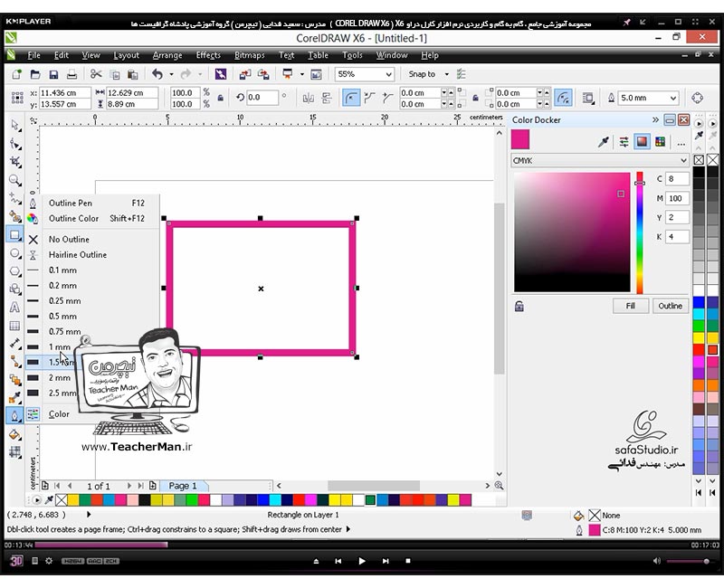Choose No Outline from flyout
The width and height of the screenshot is (724, 588).
pyautogui.click(x=93, y=240)
